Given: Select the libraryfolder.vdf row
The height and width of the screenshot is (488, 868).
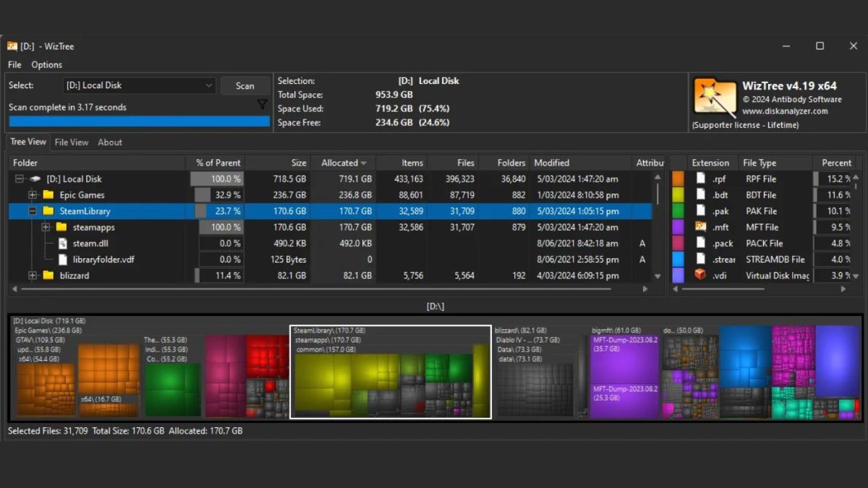Looking at the screenshot, I should [x=330, y=260].
